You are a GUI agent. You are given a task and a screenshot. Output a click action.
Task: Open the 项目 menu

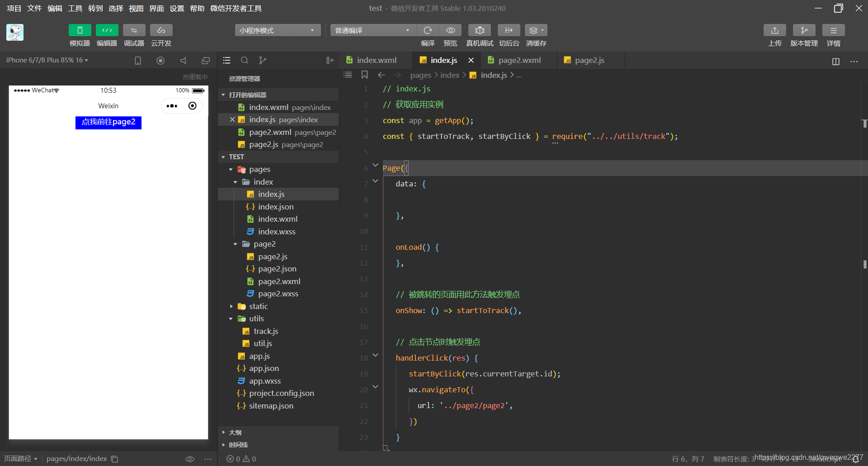14,8
